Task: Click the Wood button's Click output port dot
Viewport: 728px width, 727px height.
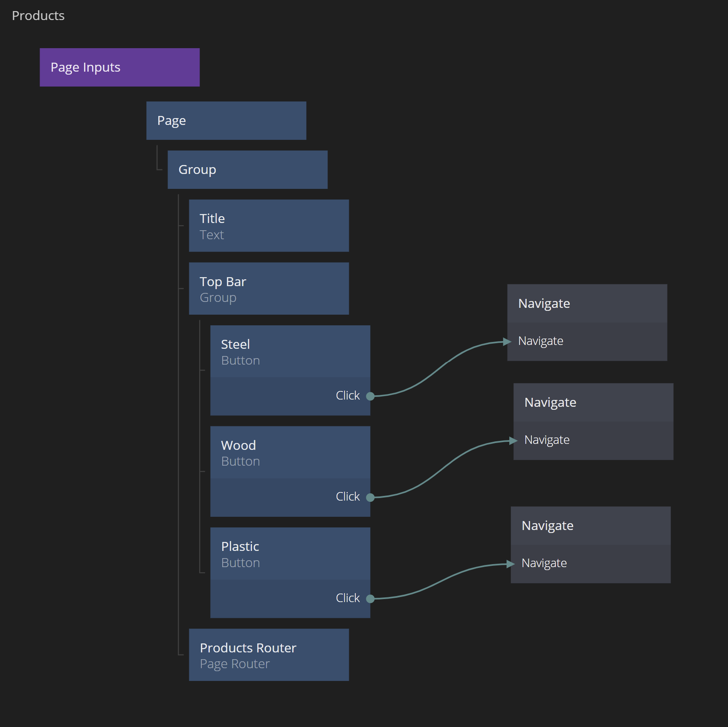Action: click(370, 497)
